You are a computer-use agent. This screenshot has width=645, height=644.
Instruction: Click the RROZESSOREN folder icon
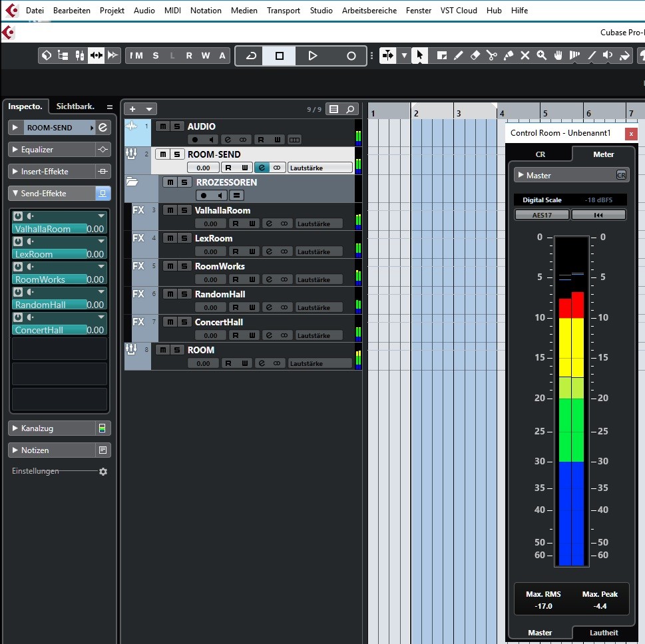(132, 182)
